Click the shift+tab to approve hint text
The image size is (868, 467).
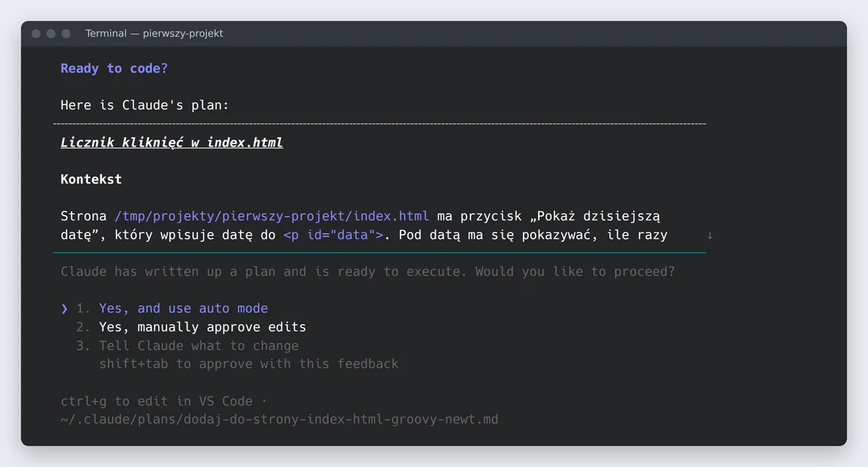[x=249, y=364]
